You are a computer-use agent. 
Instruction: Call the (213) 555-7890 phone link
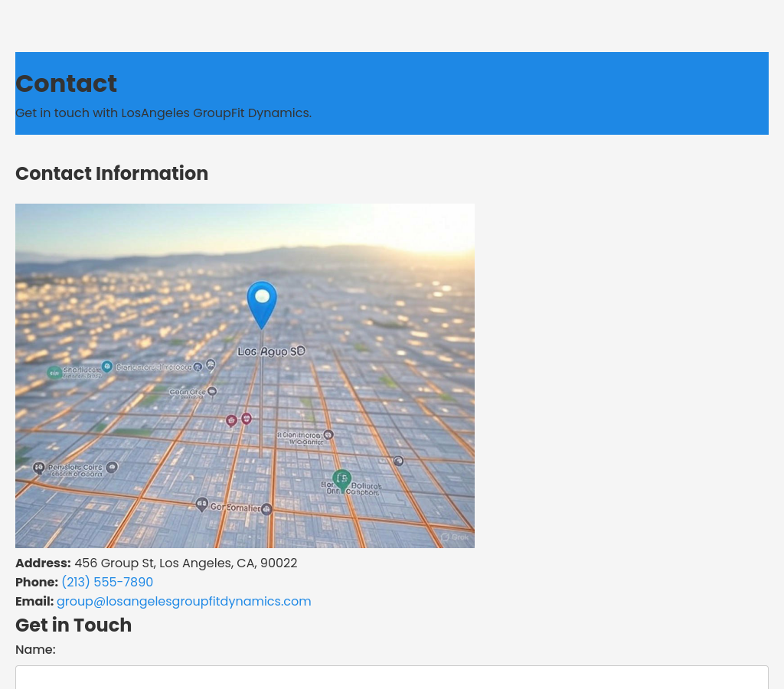click(107, 583)
